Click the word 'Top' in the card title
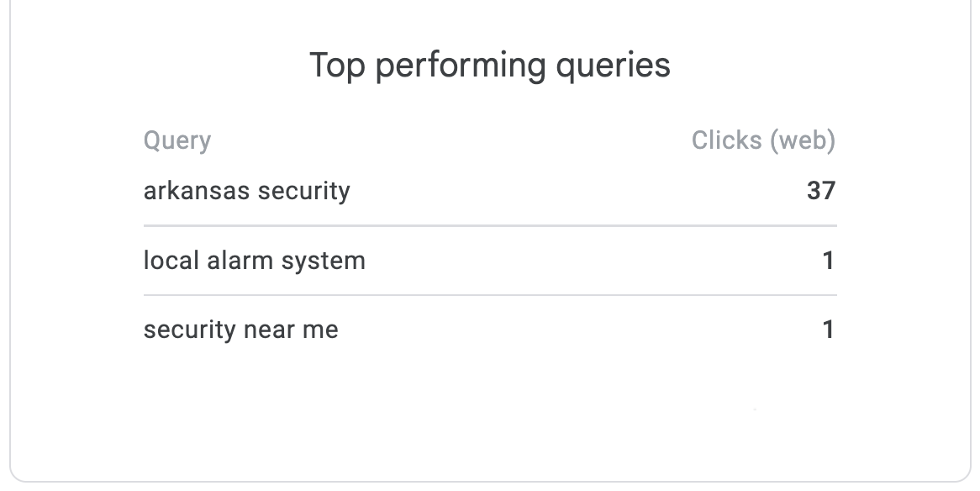The height and width of the screenshot is (491, 980). pyautogui.click(x=337, y=66)
